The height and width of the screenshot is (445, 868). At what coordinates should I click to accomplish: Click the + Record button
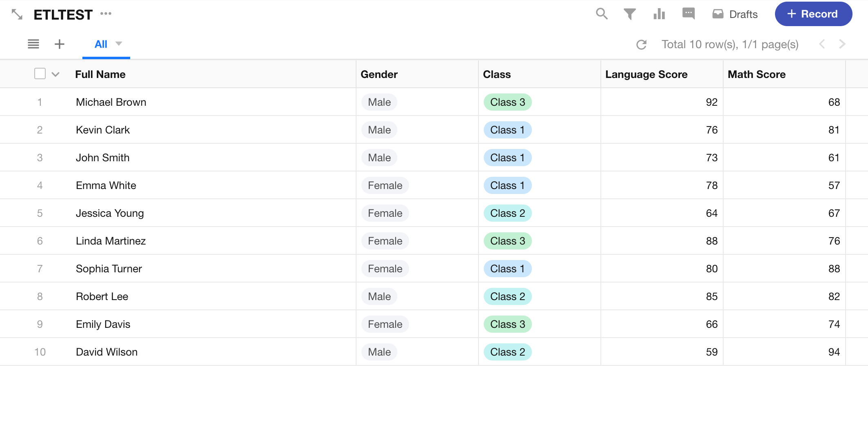[x=813, y=14]
